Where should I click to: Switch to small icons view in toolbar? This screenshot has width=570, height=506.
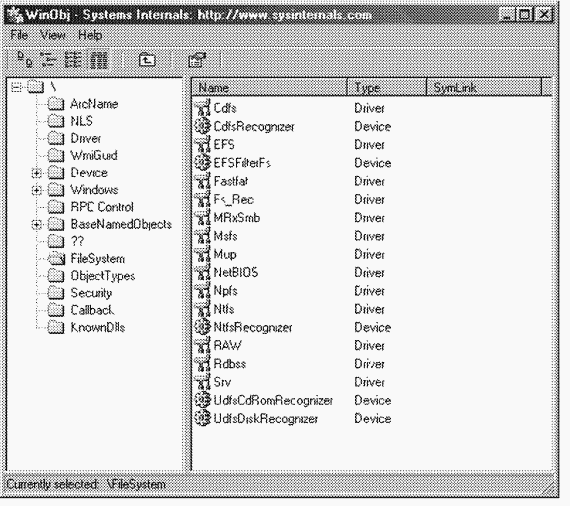click(x=48, y=60)
